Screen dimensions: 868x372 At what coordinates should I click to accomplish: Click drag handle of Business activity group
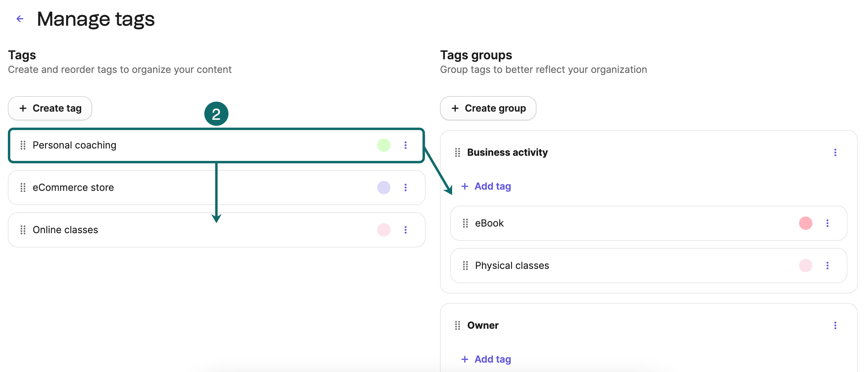coord(457,152)
